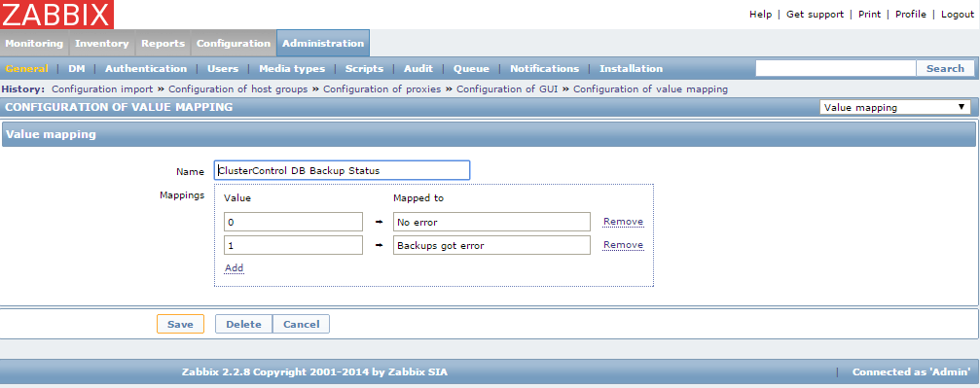Screen dimensions: 980x388
Task: Remove the 'Backups got error' mapping
Action: click(x=623, y=245)
